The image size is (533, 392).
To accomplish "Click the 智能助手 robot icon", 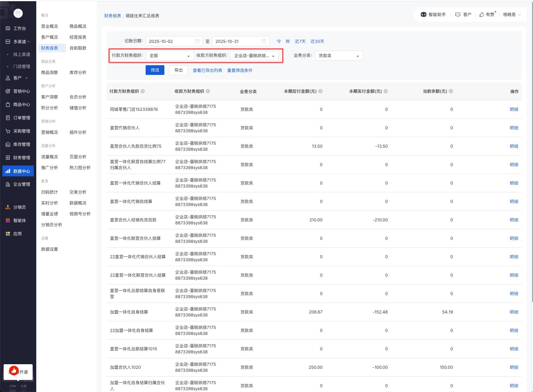I will 423,14.
